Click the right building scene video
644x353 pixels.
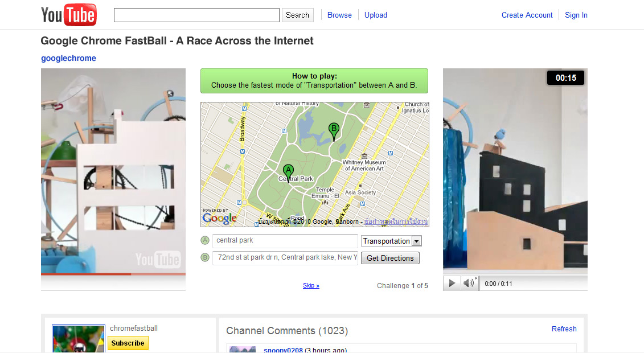click(x=515, y=170)
